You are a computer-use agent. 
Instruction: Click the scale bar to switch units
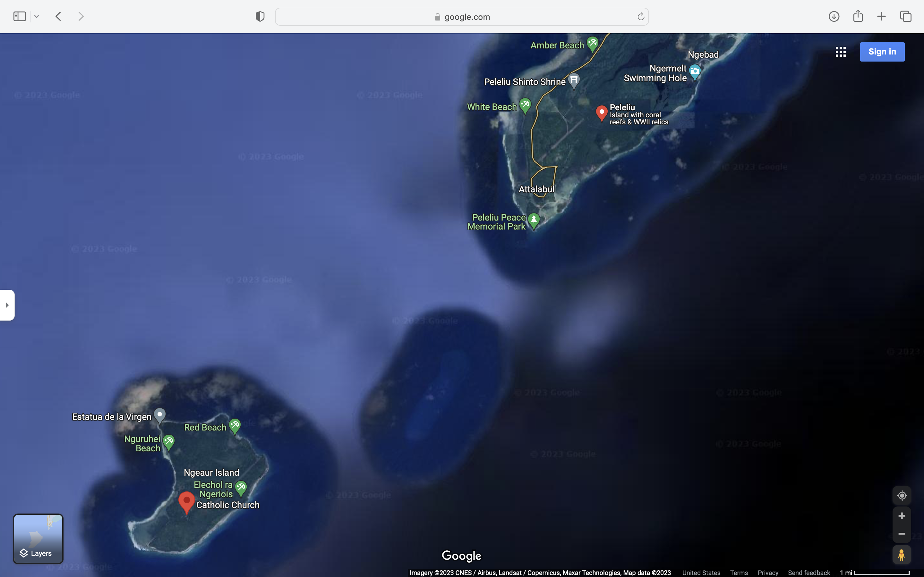click(874, 573)
